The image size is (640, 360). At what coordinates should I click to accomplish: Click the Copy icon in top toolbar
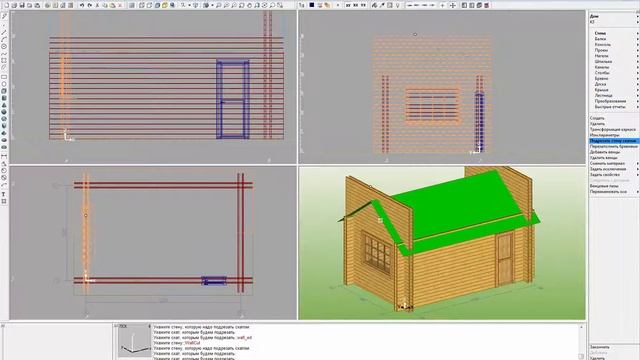pyautogui.click(x=105, y=5)
